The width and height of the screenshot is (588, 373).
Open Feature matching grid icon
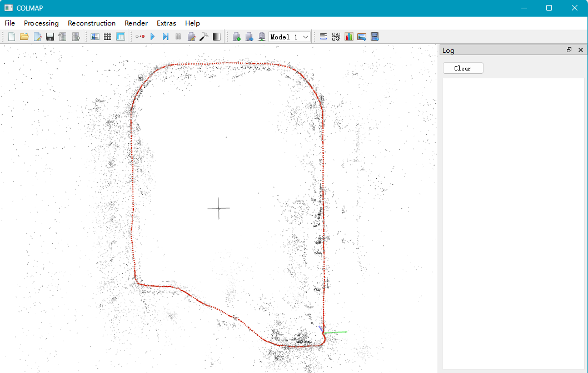[108, 37]
